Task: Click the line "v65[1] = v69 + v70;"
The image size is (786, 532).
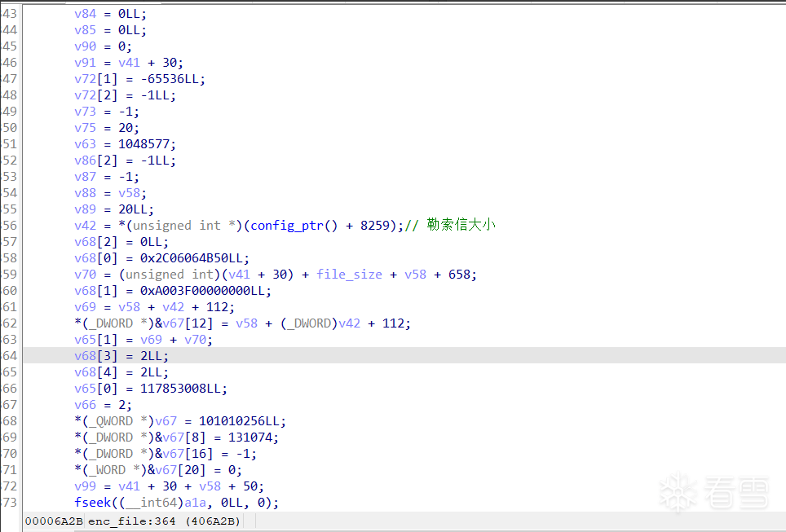Action: click(x=144, y=340)
